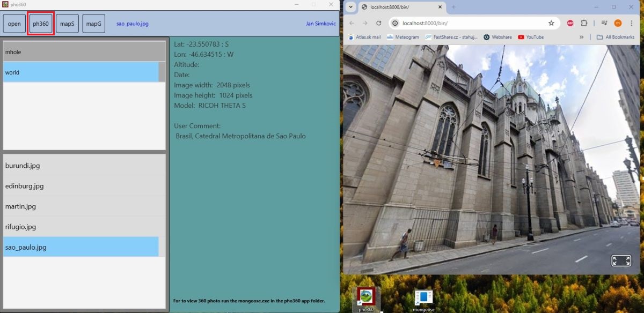Click the Catedral Metropolitana user comment text
644x313 pixels.
tap(241, 136)
